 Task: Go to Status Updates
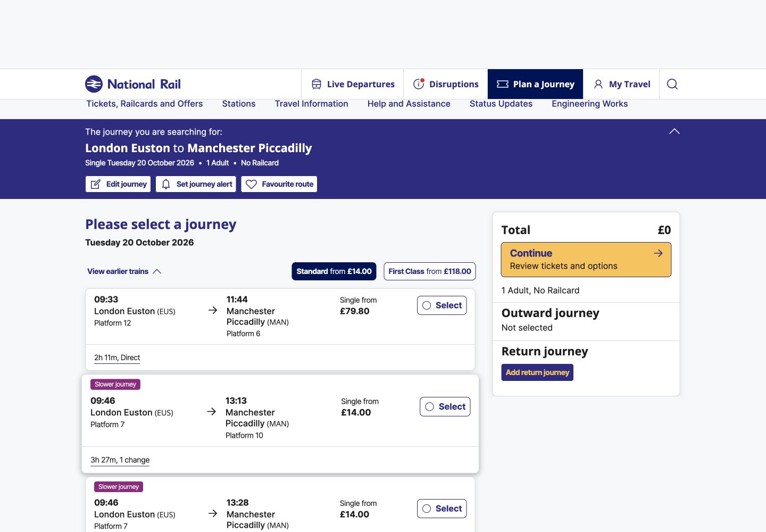[x=501, y=104]
